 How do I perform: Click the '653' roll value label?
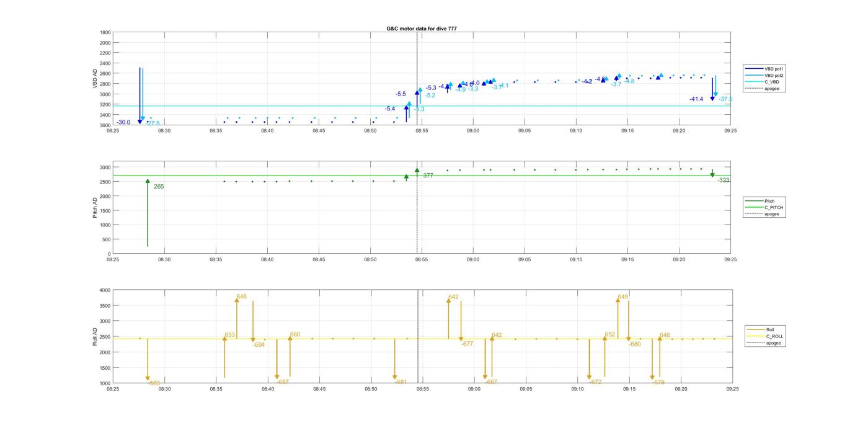click(229, 335)
